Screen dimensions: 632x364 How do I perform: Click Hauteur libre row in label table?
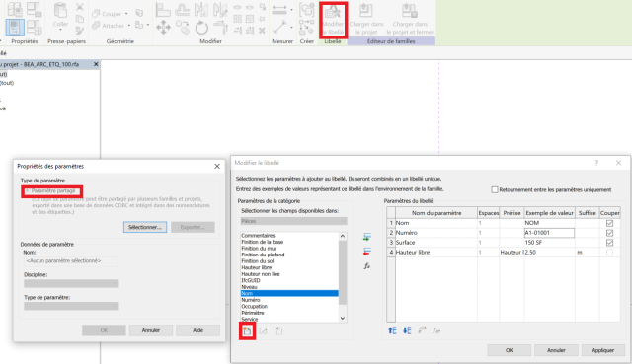pyautogui.click(x=504, y=253)
